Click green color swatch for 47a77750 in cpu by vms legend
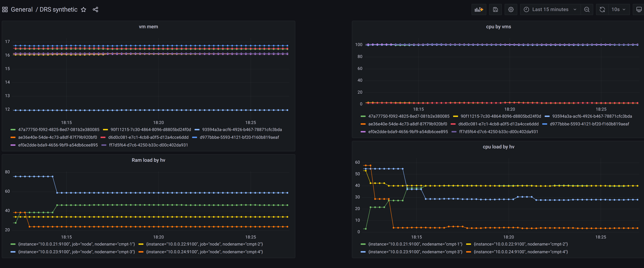Viewport: 644px width, 268px height. (363, 116)
